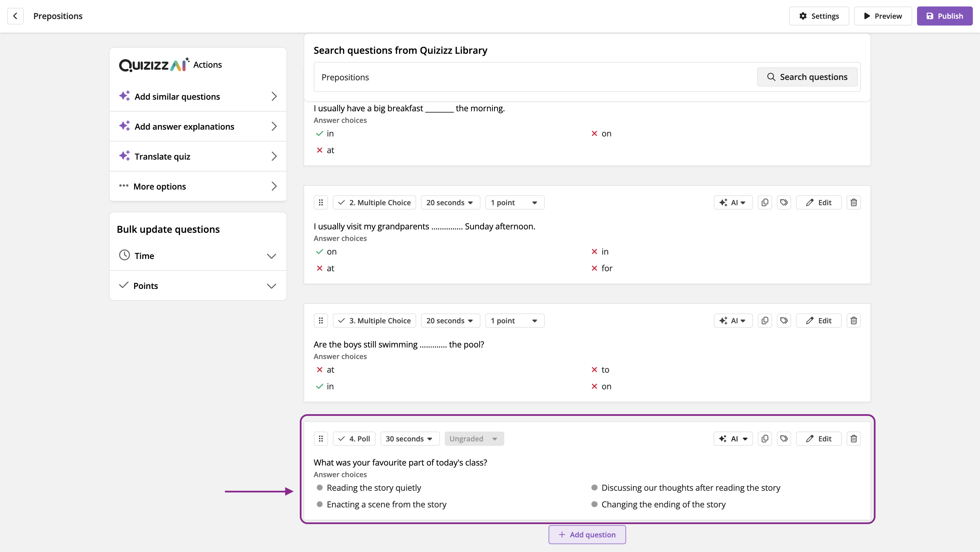The image size is (980, 552).
Task: Duplicate question 3 using the copy icon
Action: pyautogui.click(x=765, y=320)
